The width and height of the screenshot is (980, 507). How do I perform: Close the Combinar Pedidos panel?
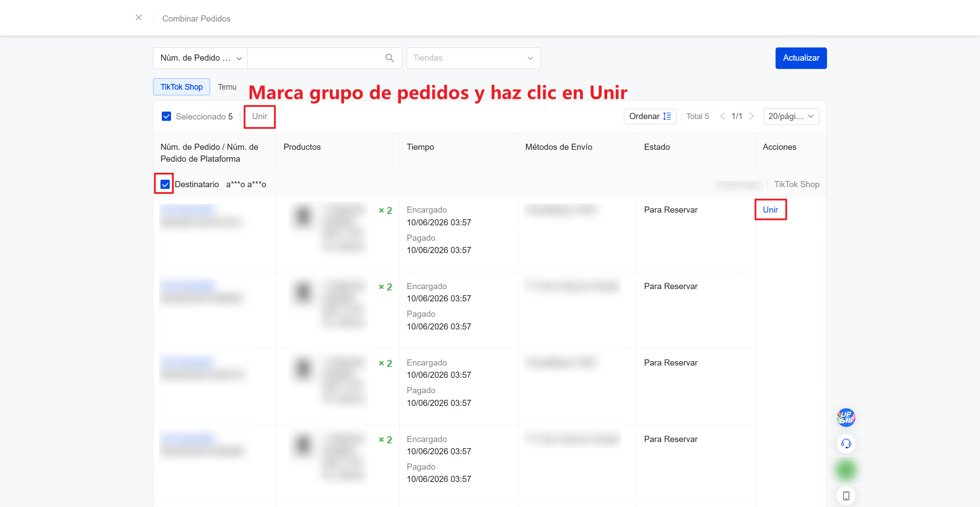138,18
